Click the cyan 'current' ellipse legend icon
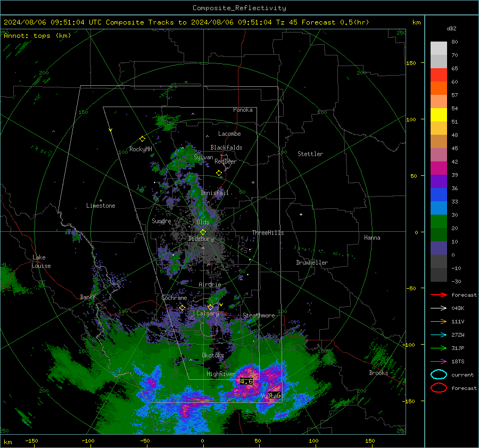The image size is (479, 448). pyautogui.click(x=439, y=374)
